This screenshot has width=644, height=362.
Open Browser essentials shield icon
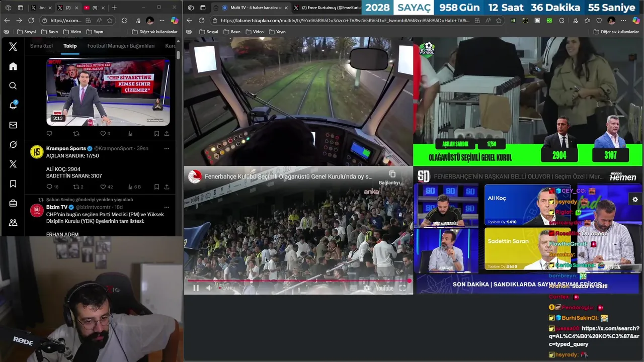pyautogui.click(x=599, y=20)
